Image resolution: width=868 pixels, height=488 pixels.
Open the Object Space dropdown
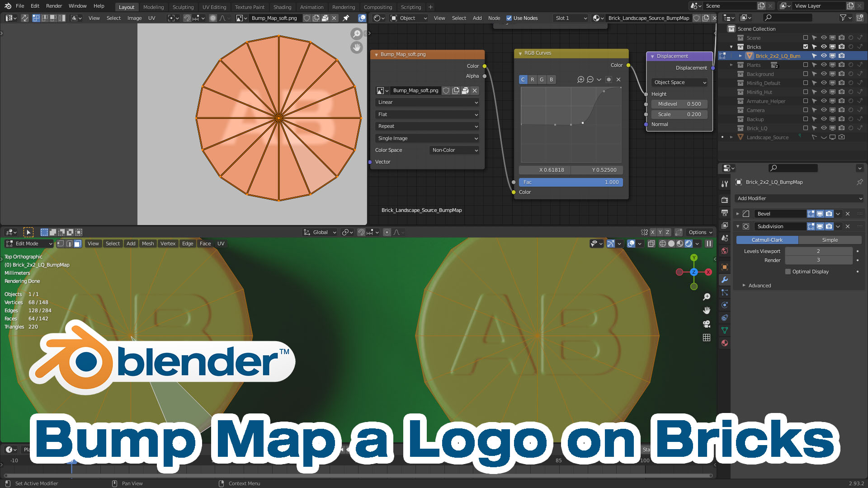(679, 82)
